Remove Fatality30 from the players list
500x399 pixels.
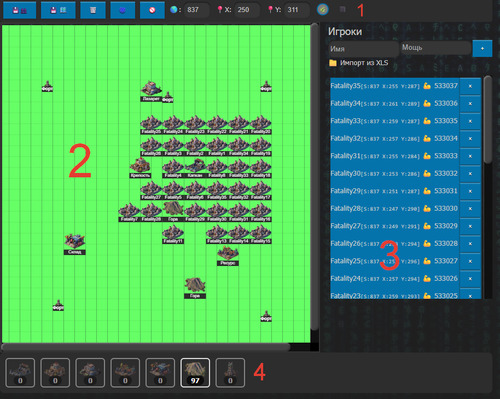tap(470, 174)
